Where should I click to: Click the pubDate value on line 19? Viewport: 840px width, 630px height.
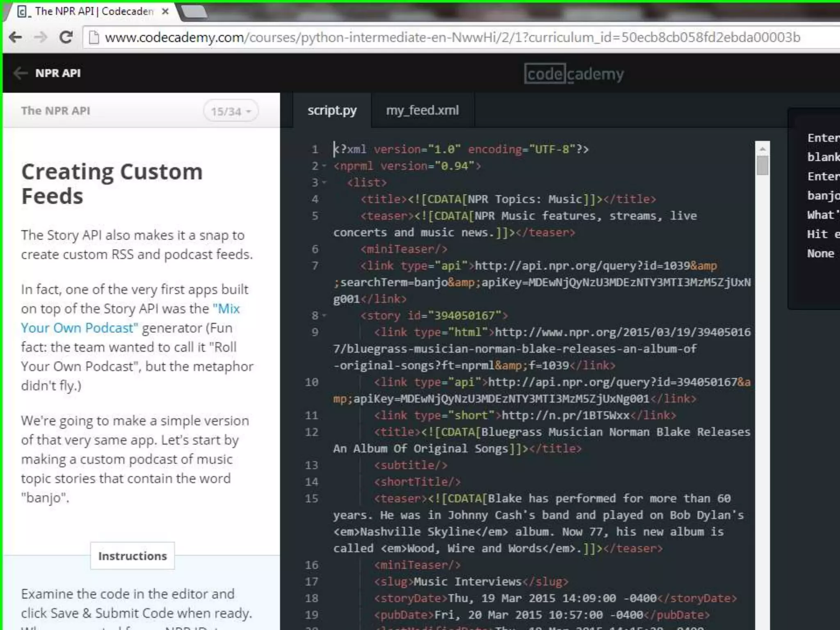539,615
